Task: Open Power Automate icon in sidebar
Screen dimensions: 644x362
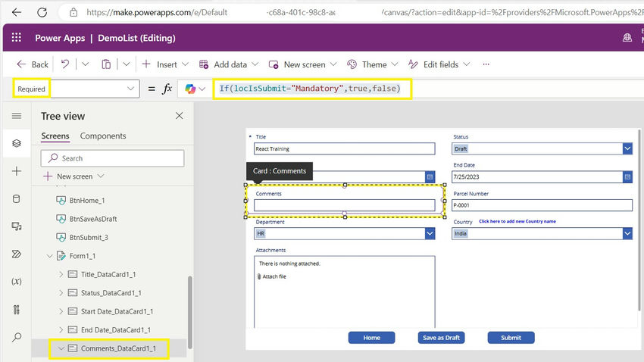Action: (17, 254)
